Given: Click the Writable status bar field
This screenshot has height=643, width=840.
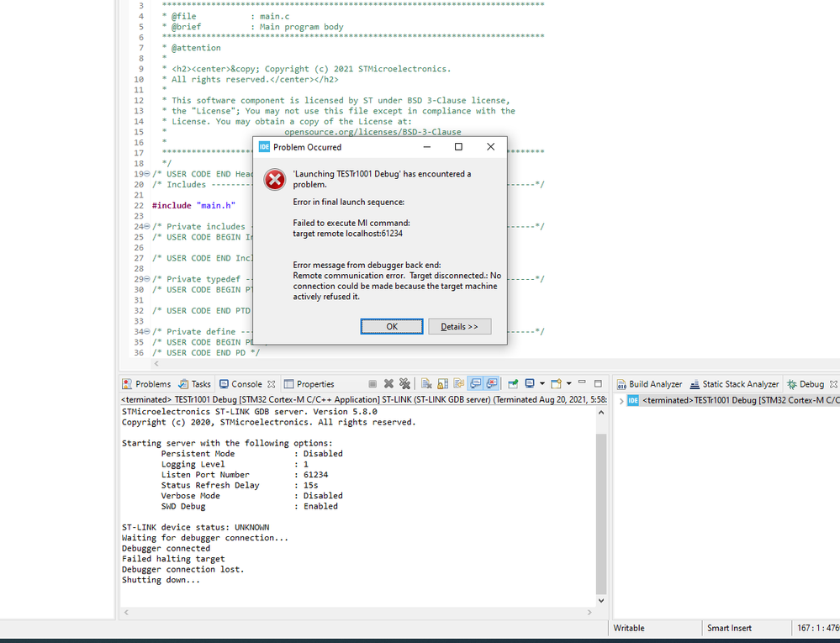Looking at the screenshot, I should (629, 628).
